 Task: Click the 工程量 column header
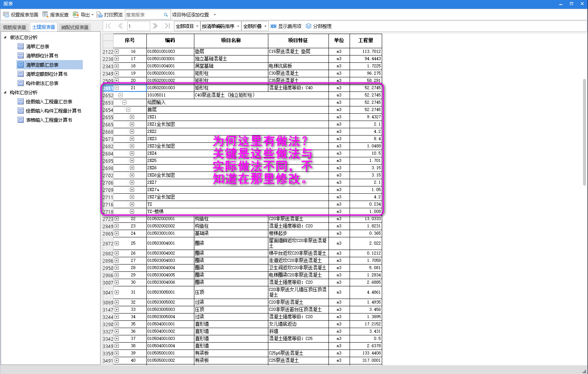click(365, 40)
